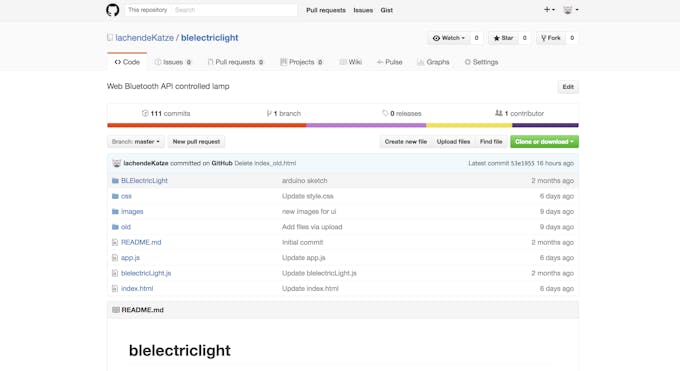Click Pull requests in top navigation
This screenshot has width=680, height=371.
[x=326, y=10]
